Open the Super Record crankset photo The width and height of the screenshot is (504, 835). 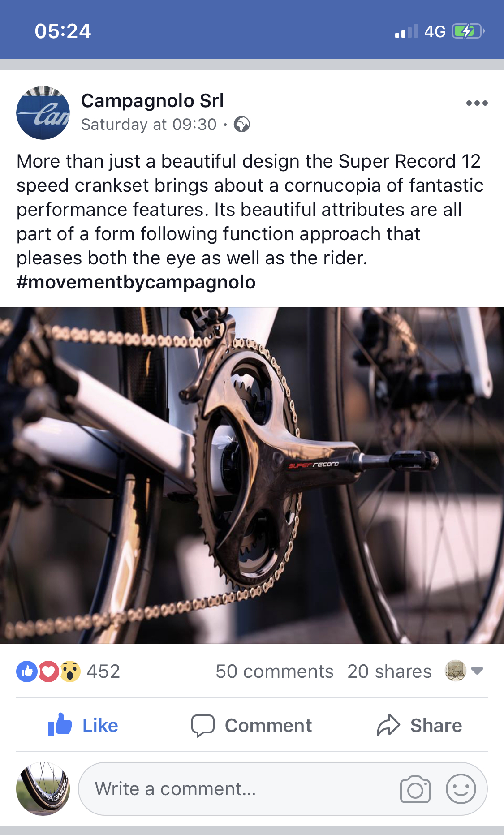pos(252,475)
